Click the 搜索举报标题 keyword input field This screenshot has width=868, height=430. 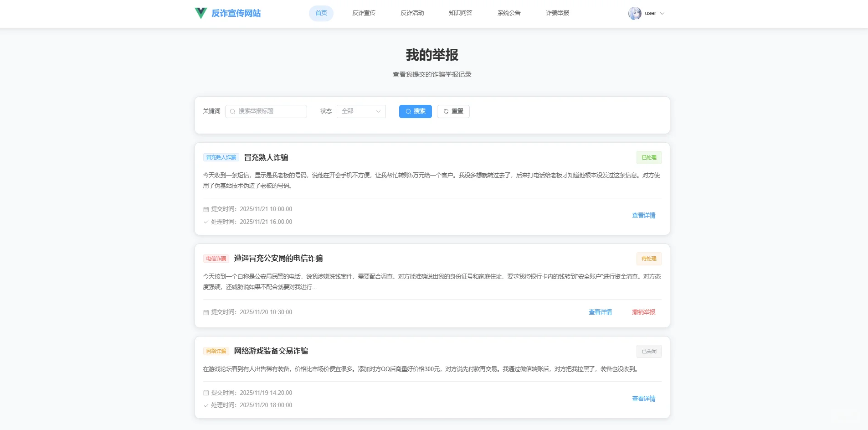click(266, 111)
